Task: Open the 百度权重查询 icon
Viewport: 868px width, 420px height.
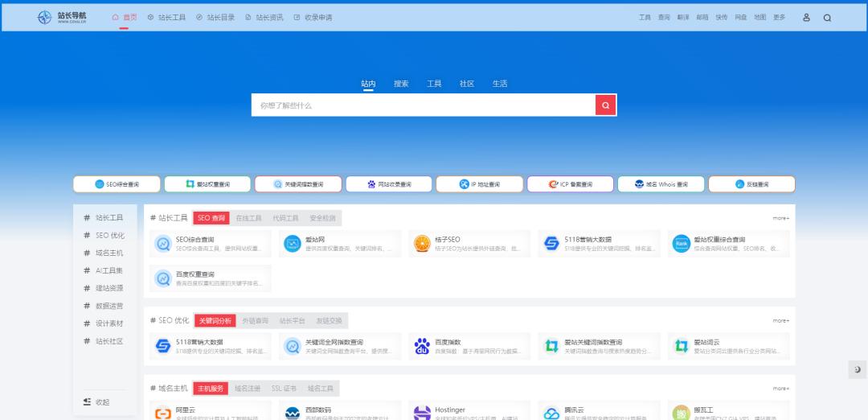Action: click(x=162, y=278)
